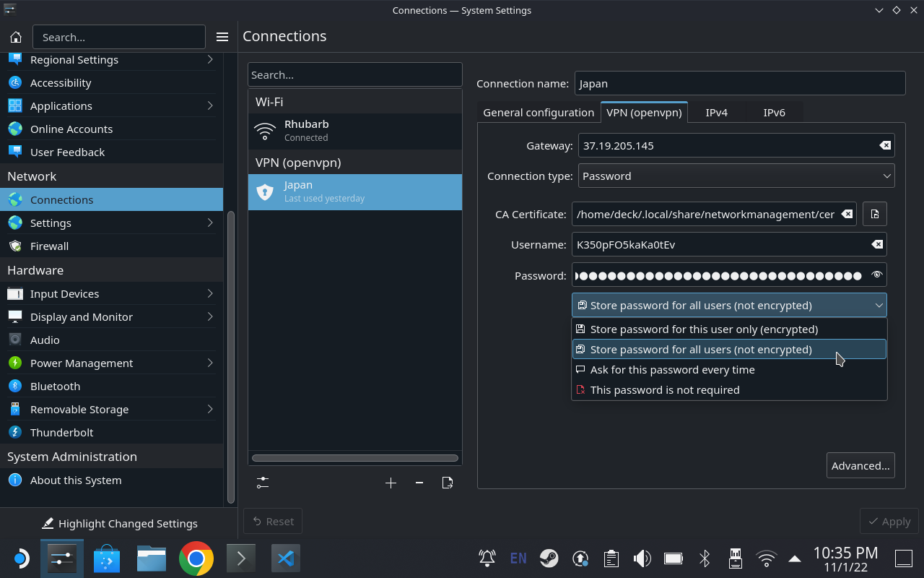Open System Settings from the taskbar
The width and height of the screenshot is (924, 578).
pos(62,558)
